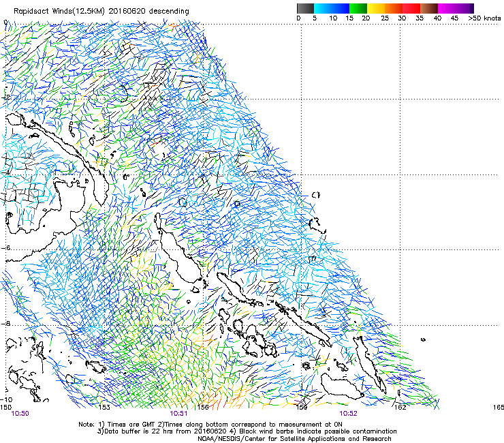Image resolution: width=504 pixels, height=443 pixels.
Task: Click the brown 35-40 knots legend swatch
Action: [x=429, y=8]
